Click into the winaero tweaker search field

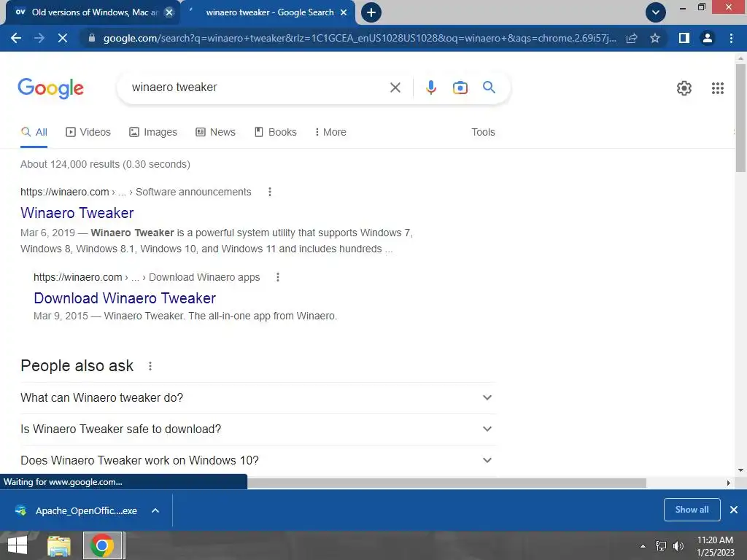[258, 87]
